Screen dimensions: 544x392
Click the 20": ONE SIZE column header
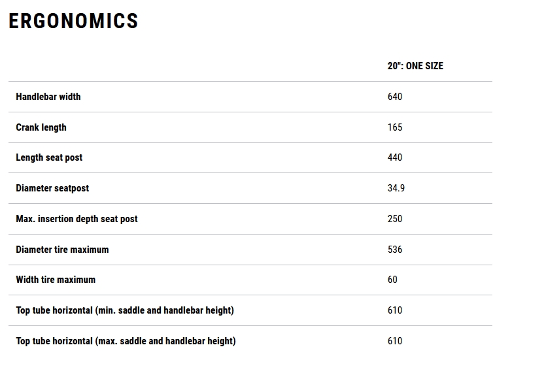pos(415,66)
